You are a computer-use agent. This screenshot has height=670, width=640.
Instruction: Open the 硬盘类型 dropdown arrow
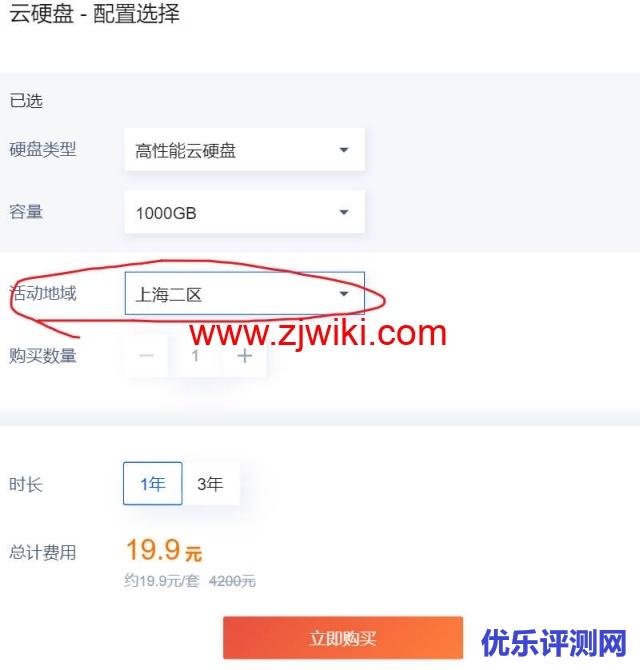click(343, 150)
